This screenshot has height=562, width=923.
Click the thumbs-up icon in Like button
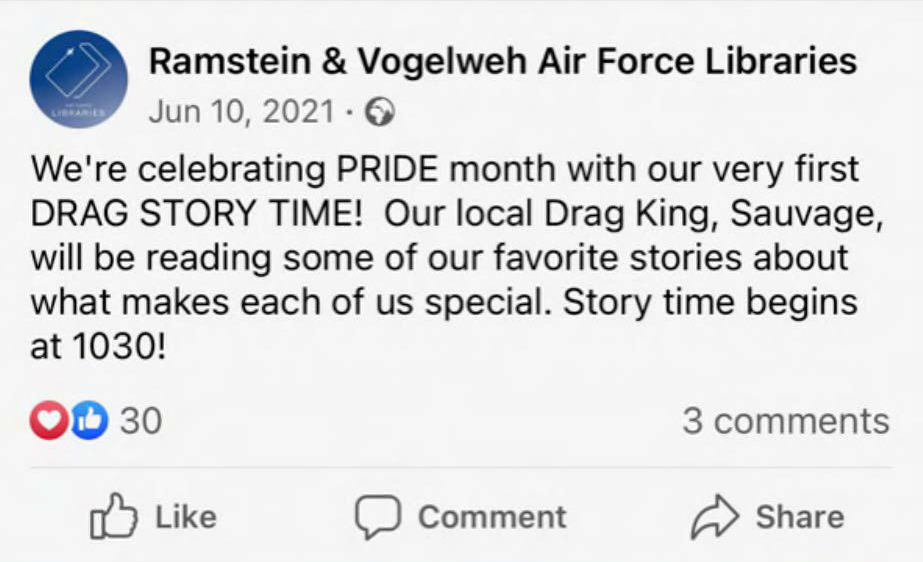[x=112, y=516]
